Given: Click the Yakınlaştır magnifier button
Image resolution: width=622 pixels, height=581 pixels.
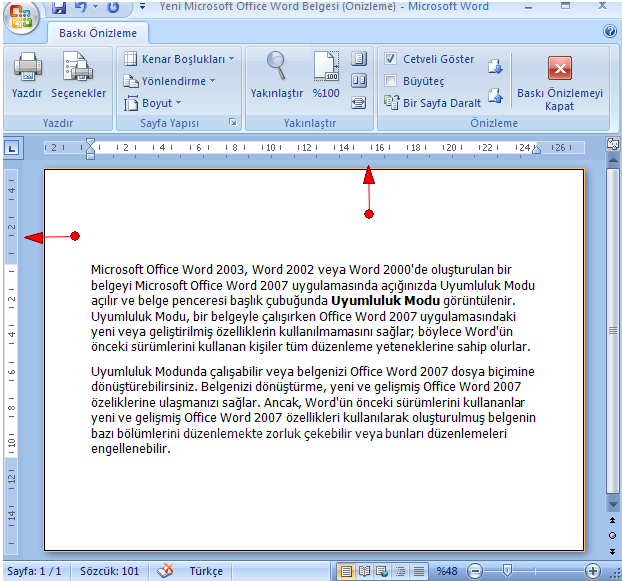Looking at the screenshot, I should (276, 76).
